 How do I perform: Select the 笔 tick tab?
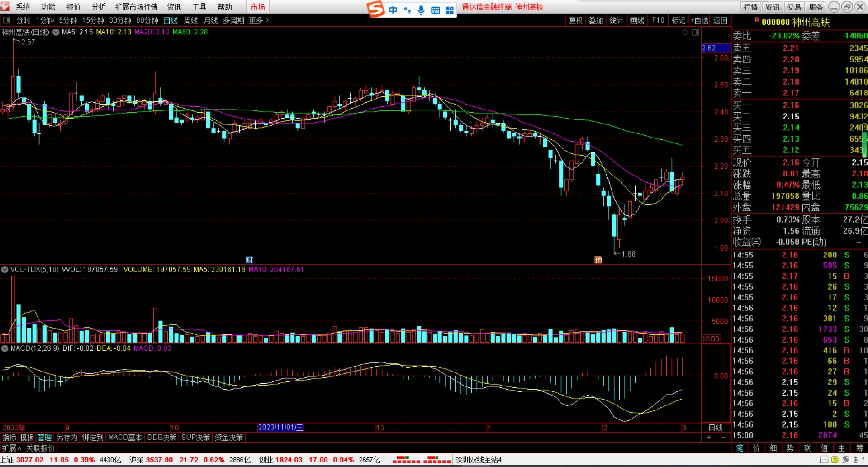[740, 448]
